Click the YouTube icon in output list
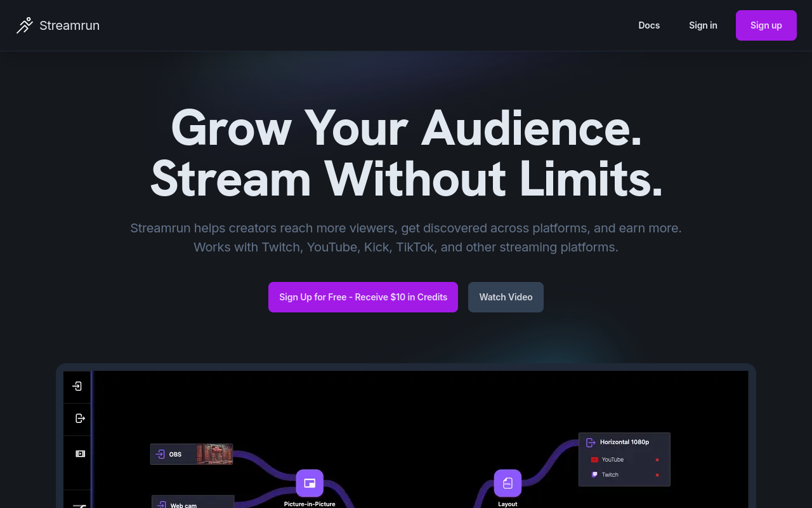This screenshot has height=508, width=812. coord(594,460)
